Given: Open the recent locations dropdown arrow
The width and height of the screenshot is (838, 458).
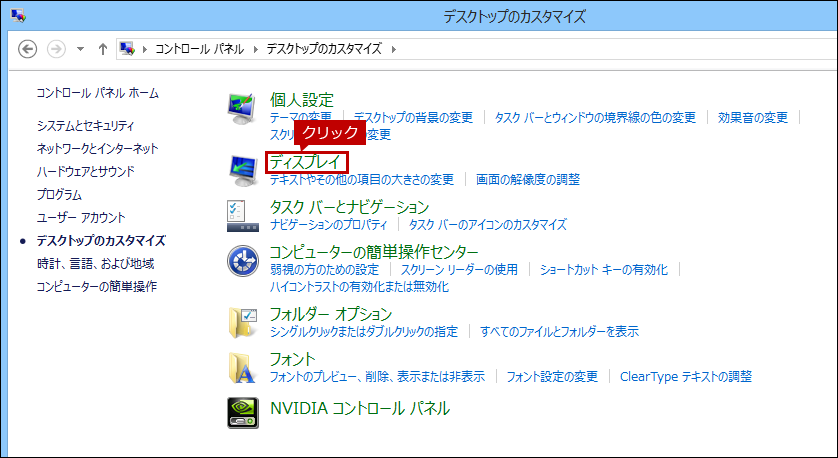Looking at the screenshot, I should click(80, 49).
